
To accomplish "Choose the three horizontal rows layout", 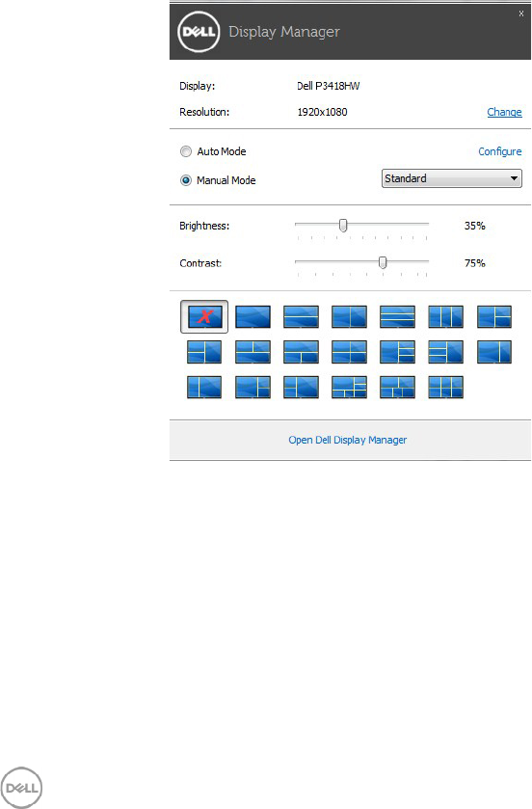I will click(397, 317).
